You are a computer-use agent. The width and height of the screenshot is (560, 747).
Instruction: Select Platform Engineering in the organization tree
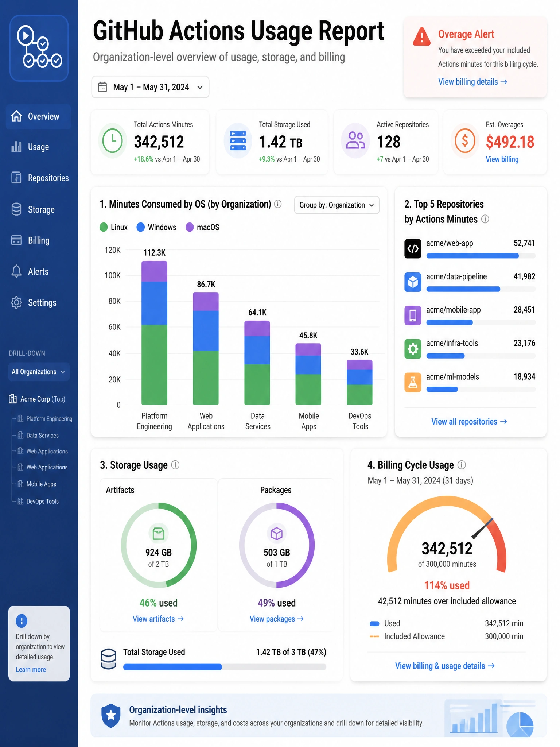[x=45, y=419]
